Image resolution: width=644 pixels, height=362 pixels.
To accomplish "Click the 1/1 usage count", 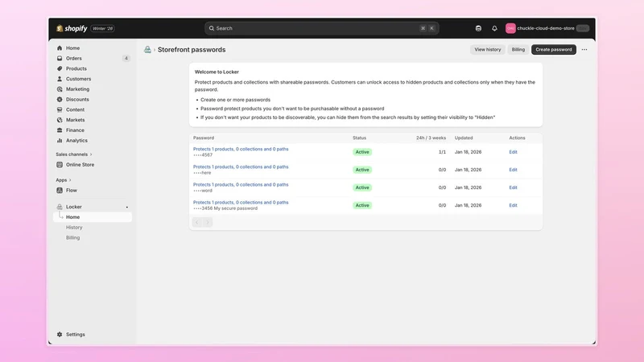I will click(442, 152).
